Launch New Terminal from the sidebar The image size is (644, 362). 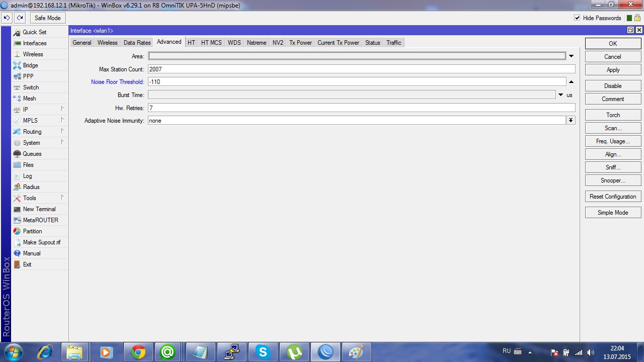(x=39, y=209)
